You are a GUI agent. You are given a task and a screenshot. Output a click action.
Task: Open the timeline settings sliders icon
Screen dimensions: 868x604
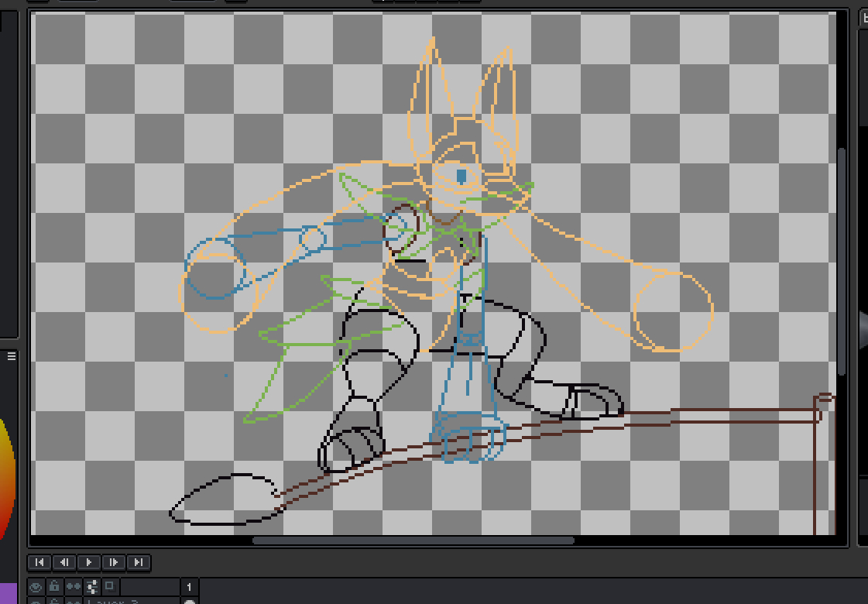click(x=91, y=586)
